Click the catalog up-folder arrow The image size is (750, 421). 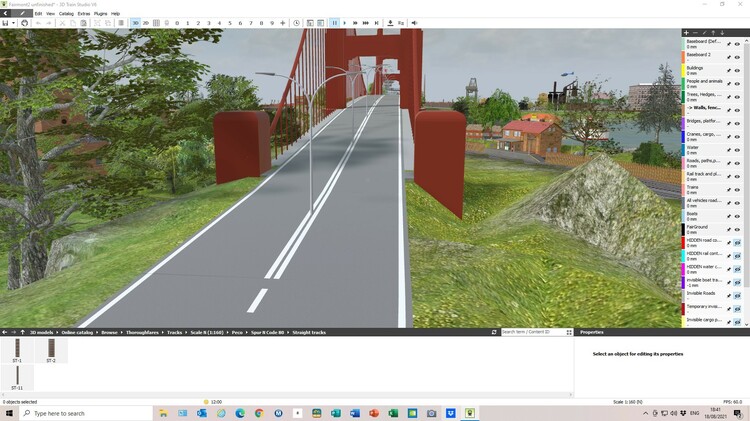coord(22,332)
